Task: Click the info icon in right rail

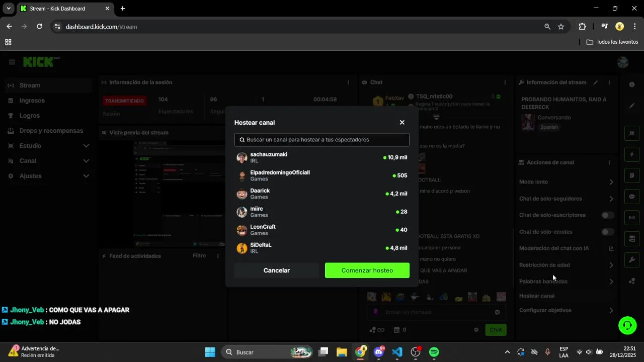Action: (x=632, y=84)
